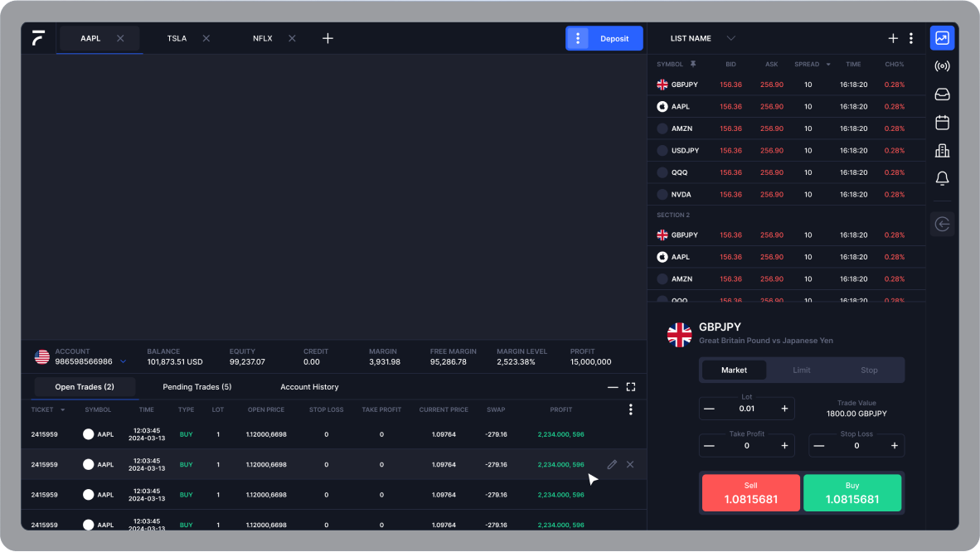980x552 pixels.
Task: Open the Account History tab
Action: click(x=309, y=387)
